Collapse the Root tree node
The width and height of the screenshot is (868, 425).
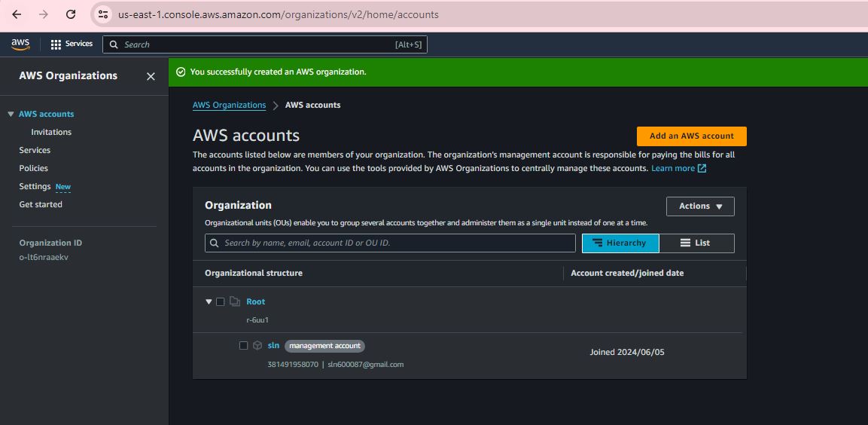click(209, 301)
